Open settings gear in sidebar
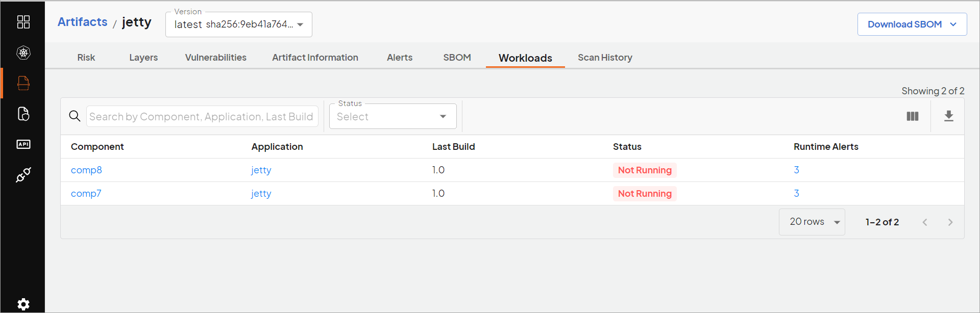 [x=23, y=304]
